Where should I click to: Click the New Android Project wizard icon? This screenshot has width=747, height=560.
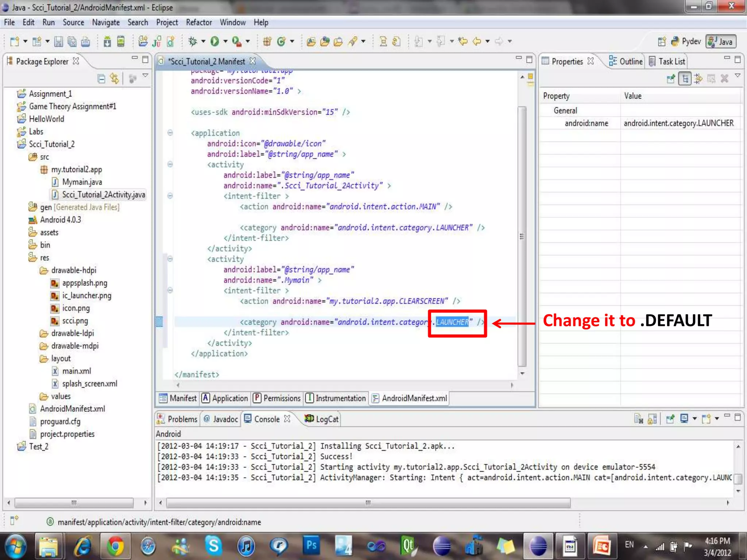tap(143, 42)
